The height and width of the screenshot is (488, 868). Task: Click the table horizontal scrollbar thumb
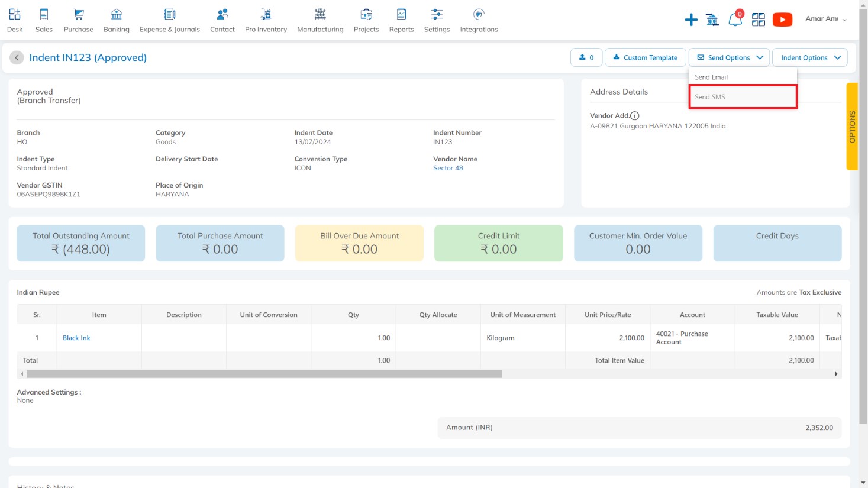pyautogui.click(x=264, y=374)
